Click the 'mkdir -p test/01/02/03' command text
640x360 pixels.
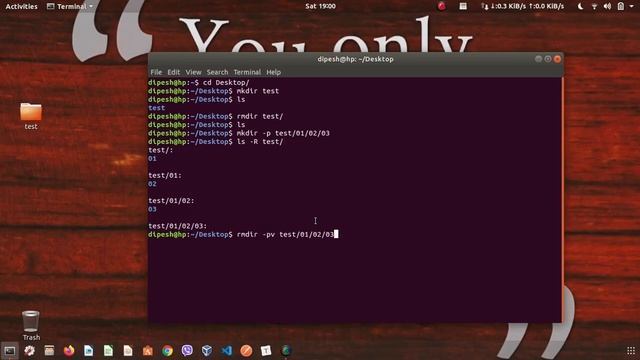283,133
